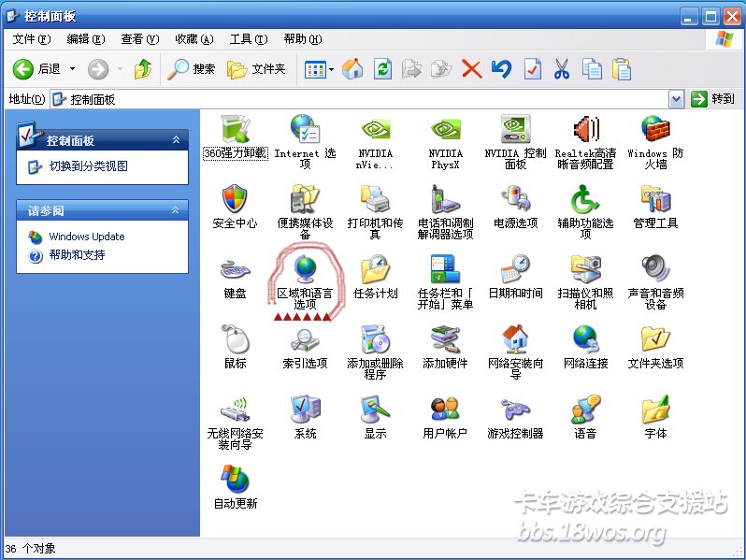Click the red X delete icon
The image size is (746, 560).
tap(471, 69)
